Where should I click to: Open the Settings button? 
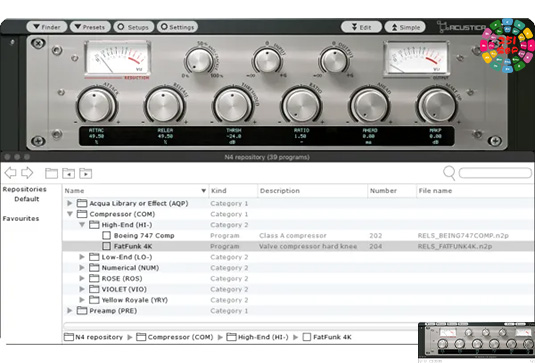pos(177,27)
